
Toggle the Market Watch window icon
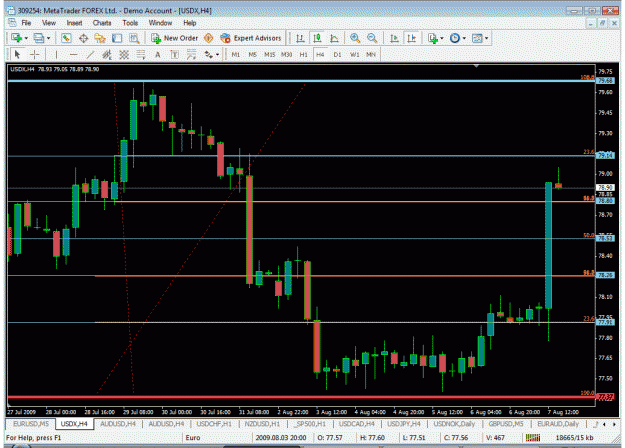click(66, 38)
